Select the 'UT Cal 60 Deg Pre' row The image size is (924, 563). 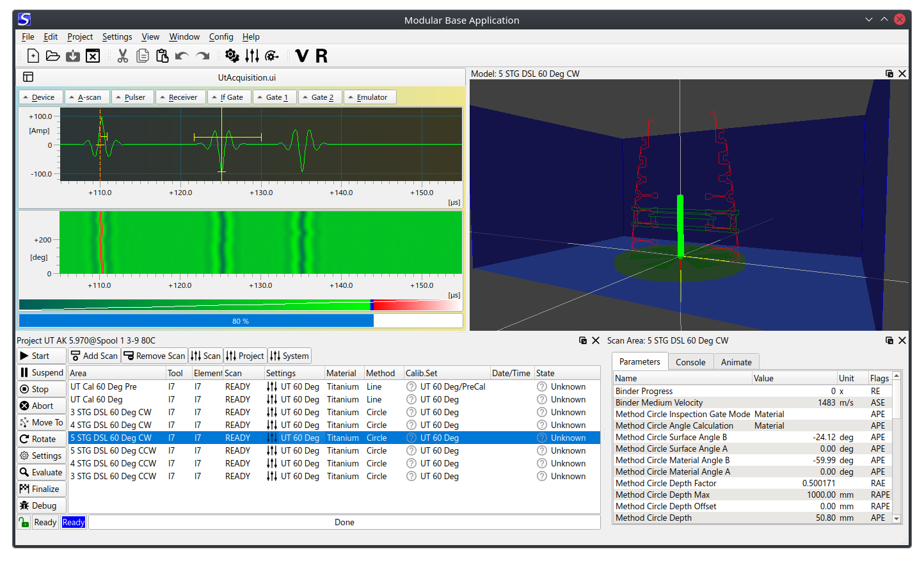pyautogui.click(x=334, y=386)
